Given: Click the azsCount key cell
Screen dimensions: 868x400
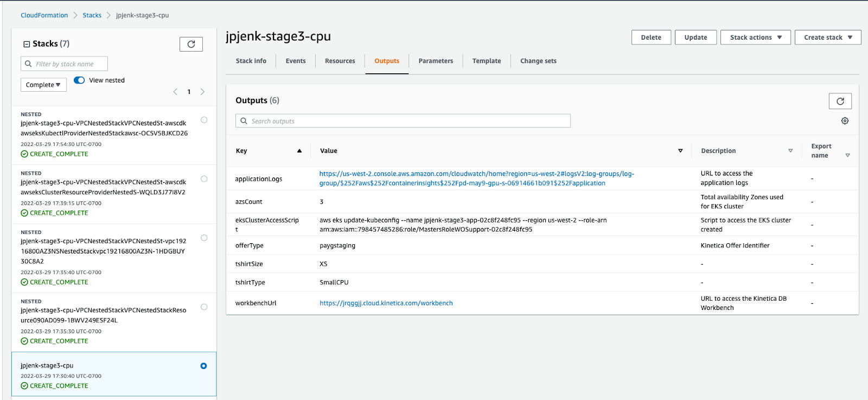Looking at the screenshot, I should [248, 202].
